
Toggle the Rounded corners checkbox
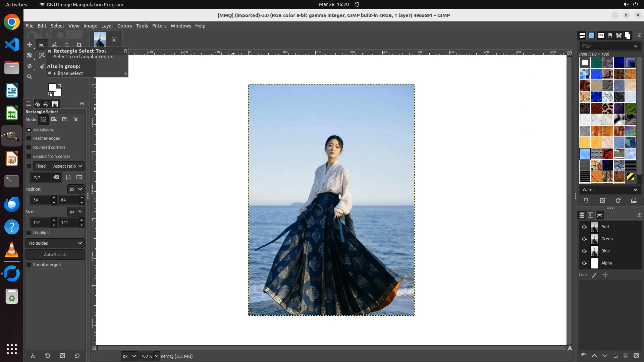(x=29, y=147)
